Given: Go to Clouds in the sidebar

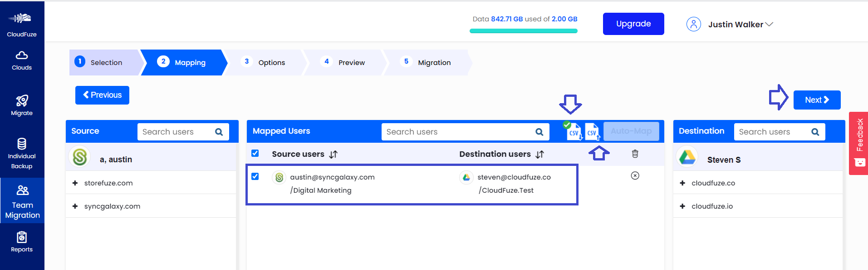Looking at the screenshot, I should click(22, 60).
